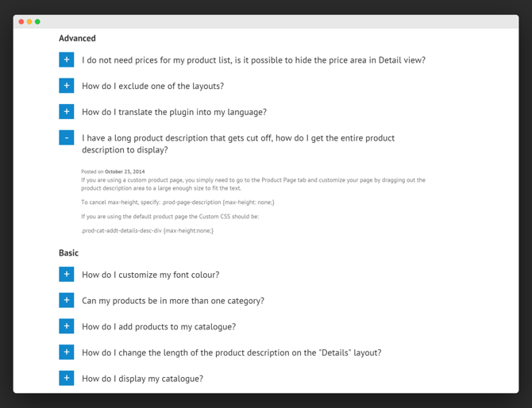The height and width of the screenshot is (408, 532).
Task: Click the question about hiding prices in Detail view
Action: (x=253, y=60)
